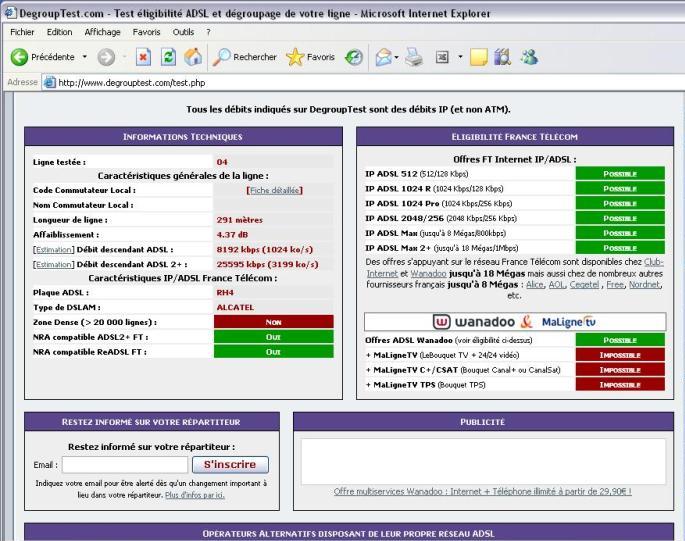685x541 pixels.
Task: Open History clock icon
Action: (x=354, y=57)
